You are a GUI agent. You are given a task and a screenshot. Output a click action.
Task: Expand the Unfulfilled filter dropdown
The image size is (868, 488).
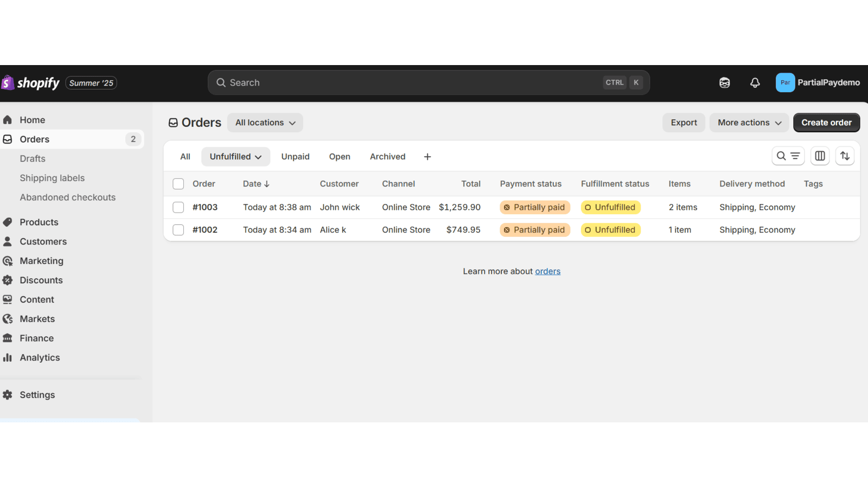[x=235, y=156]
